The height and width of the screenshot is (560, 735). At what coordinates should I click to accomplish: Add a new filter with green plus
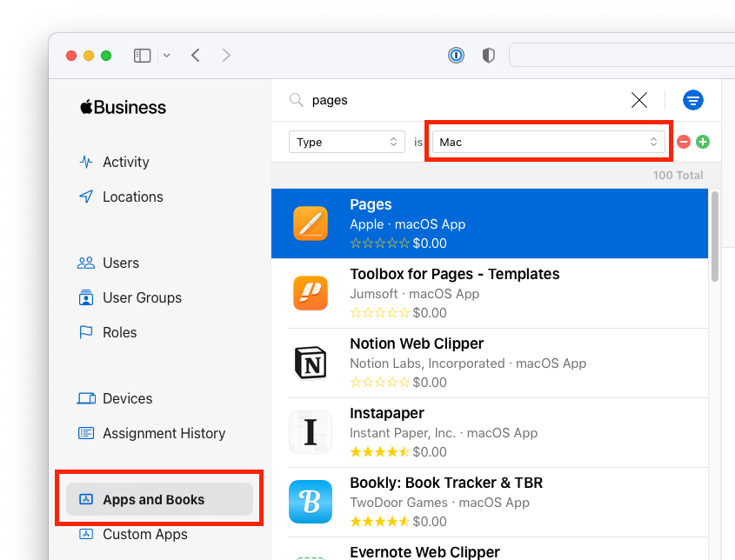[703, 141]
